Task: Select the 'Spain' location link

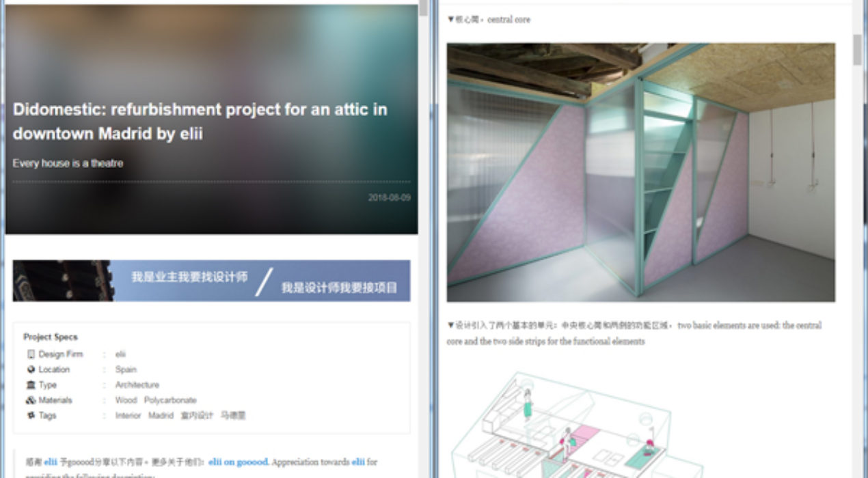Action: [126, 369]
